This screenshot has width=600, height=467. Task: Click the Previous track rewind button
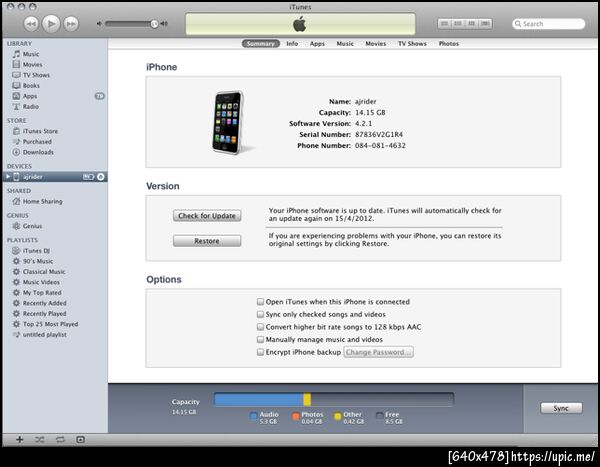click(31, 24)
